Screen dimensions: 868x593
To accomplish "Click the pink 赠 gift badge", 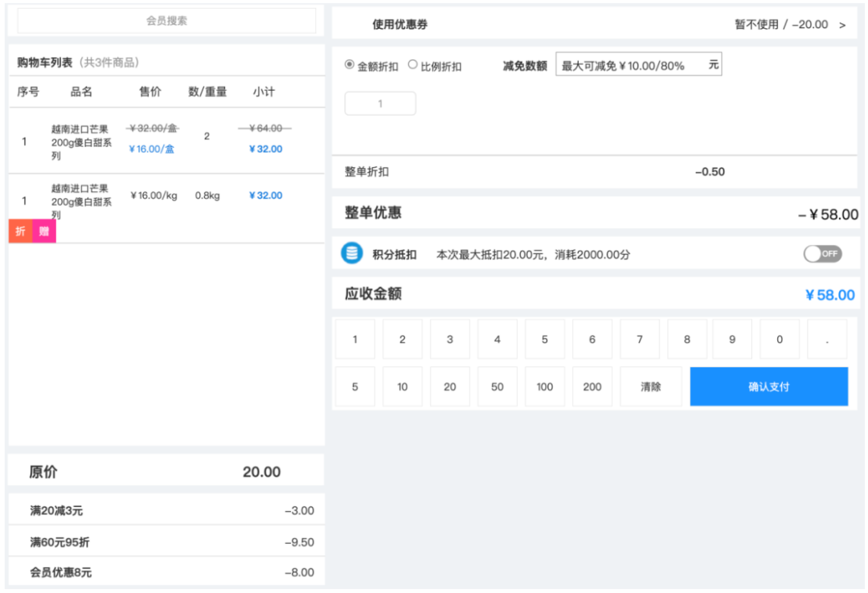I will (45, 231).
